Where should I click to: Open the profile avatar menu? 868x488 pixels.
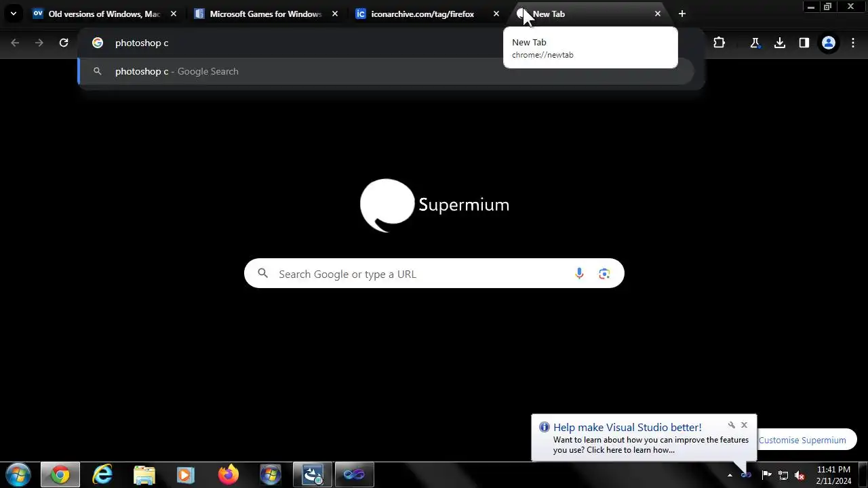(x=829, y=43)
